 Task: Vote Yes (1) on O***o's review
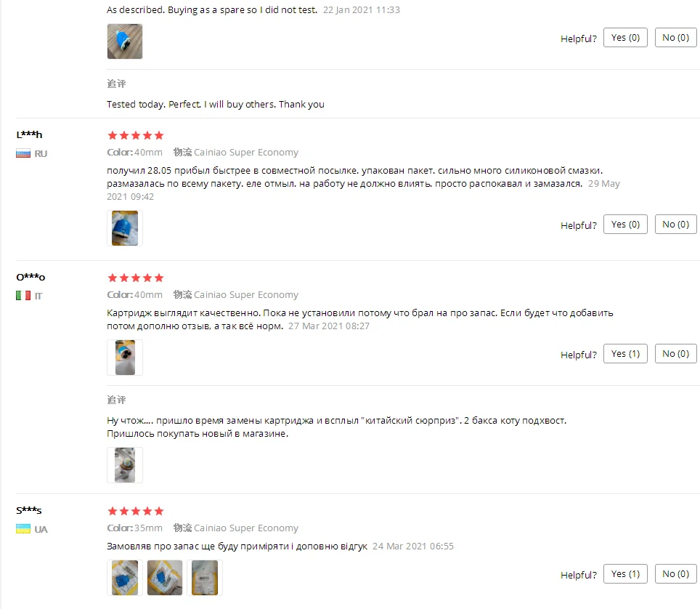pyautogui.click(x=625, y=354)
